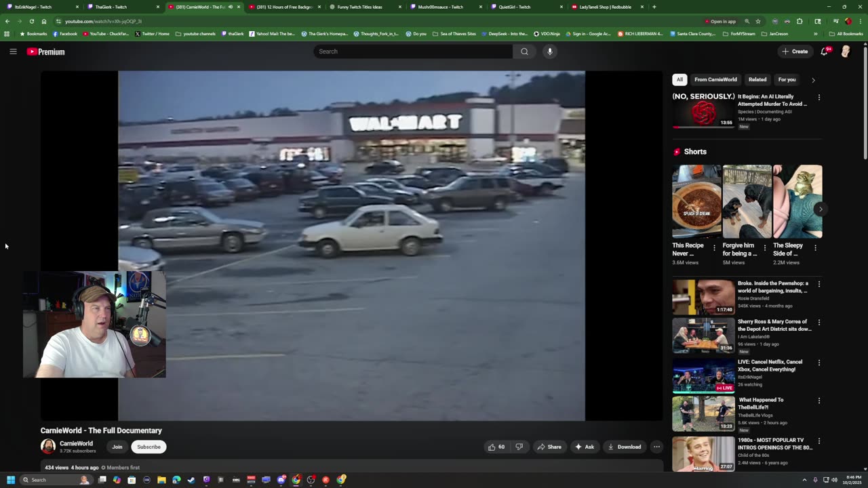Click the Windows taskbar search box
This screenshot has width=868, height=488.
pyautogui.click(x=56, y=480)
